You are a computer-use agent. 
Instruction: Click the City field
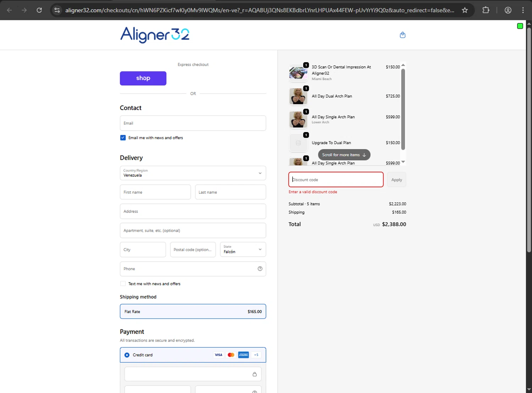tap(143, 250)
